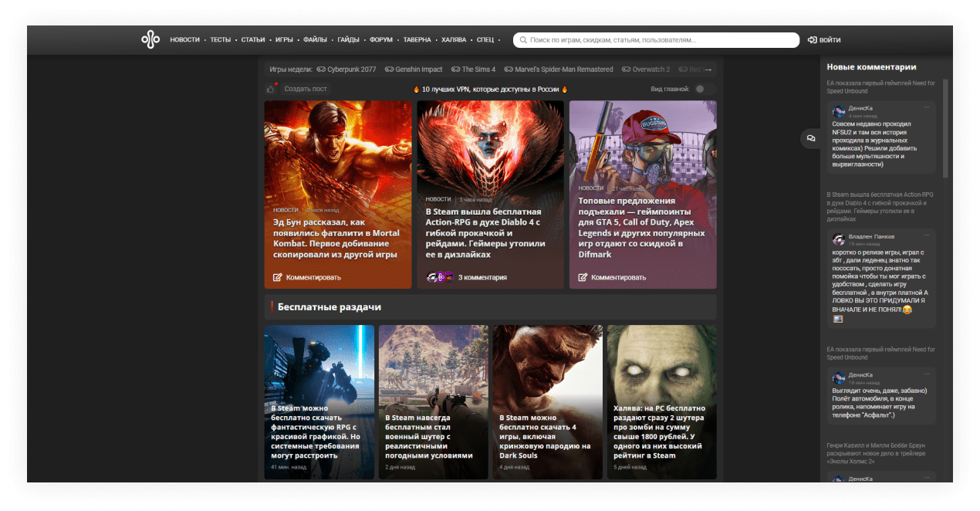
Task: Open three-dots menu on Владлен Панков's comment
Action: click(927, 235)
